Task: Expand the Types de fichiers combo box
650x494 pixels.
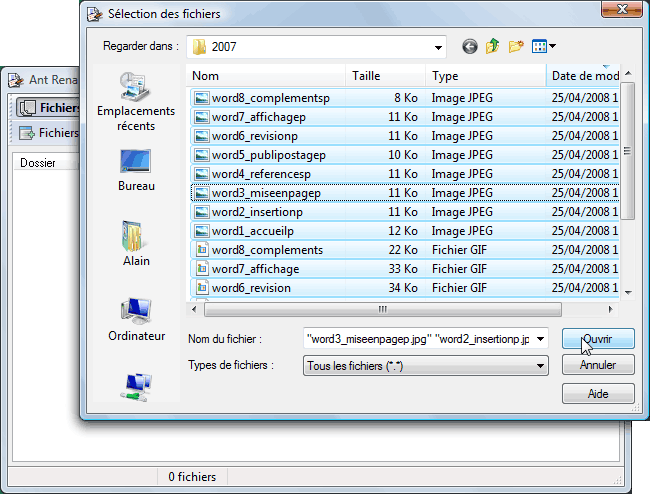Action: [541, 366]
